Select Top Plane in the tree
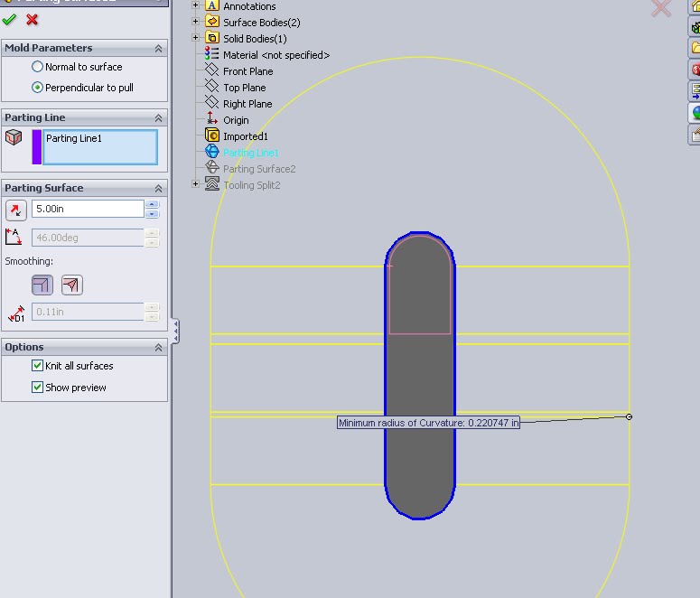This screenshot has width=700, height=598. [x=245, y=88]
